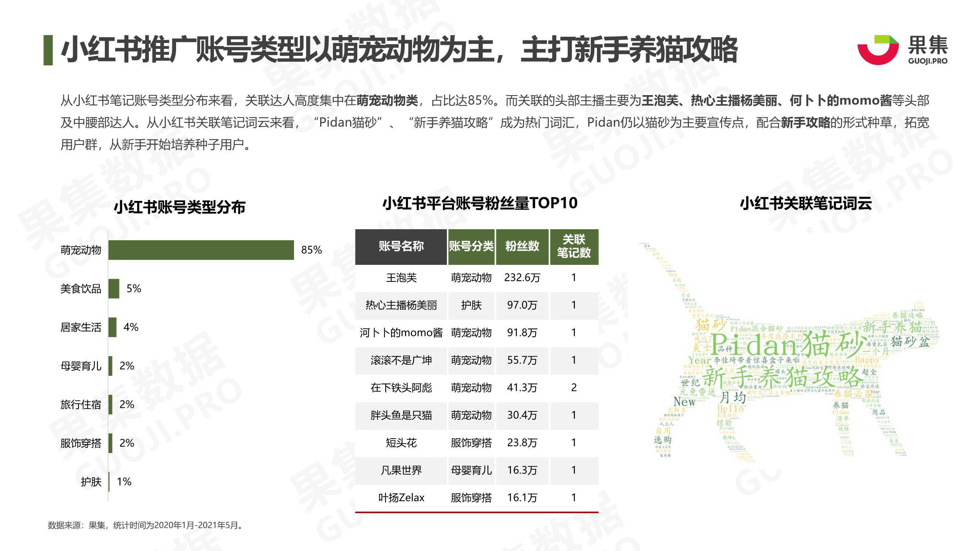The height and width of the screenshot is (551, 980).
Task: Click the 萌宠动物 axis label in the bar chart
Action: pos(81,250)
